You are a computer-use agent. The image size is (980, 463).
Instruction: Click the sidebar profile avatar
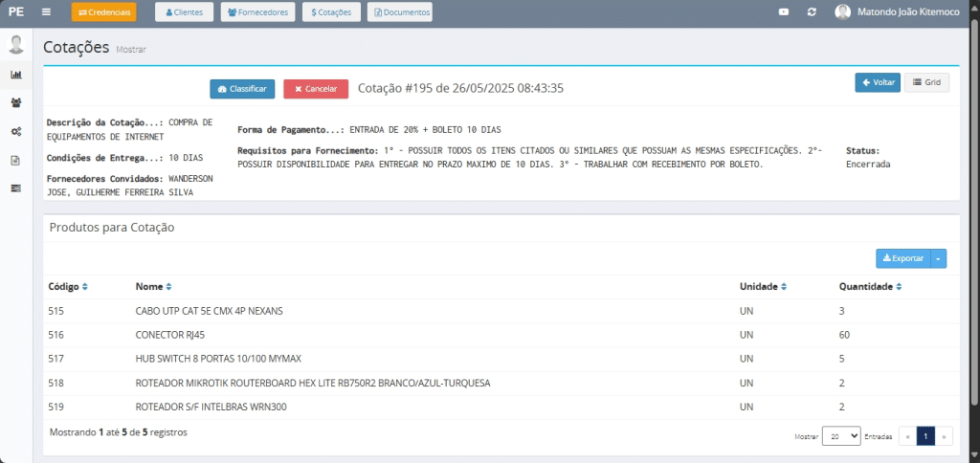point(16,44)
